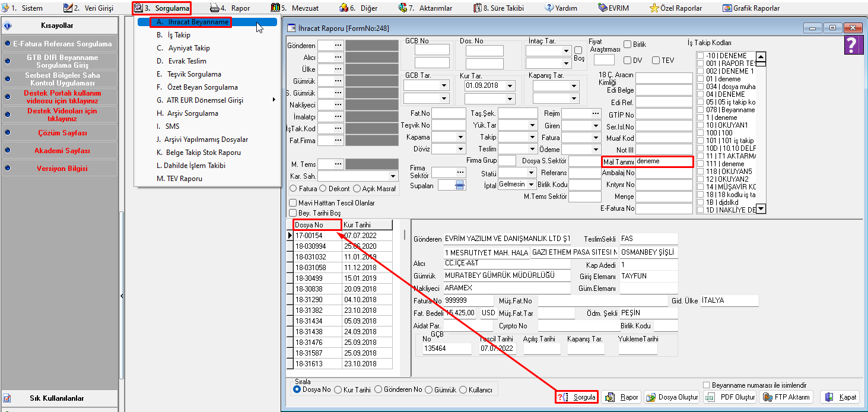The image size is (868, 412).
Task: Open G. ATR EUR Dönemsel Girişi submenu
Action: [x=208, y=100]
